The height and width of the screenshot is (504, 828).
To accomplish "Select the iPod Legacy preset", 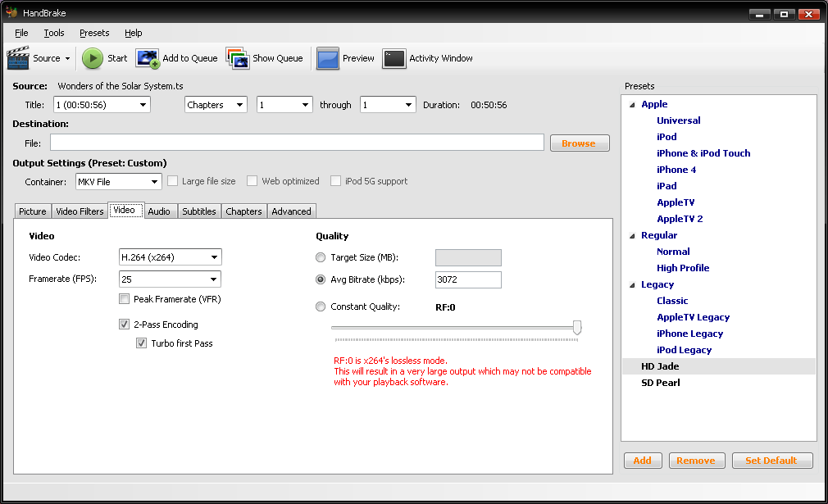I will 684,349.
